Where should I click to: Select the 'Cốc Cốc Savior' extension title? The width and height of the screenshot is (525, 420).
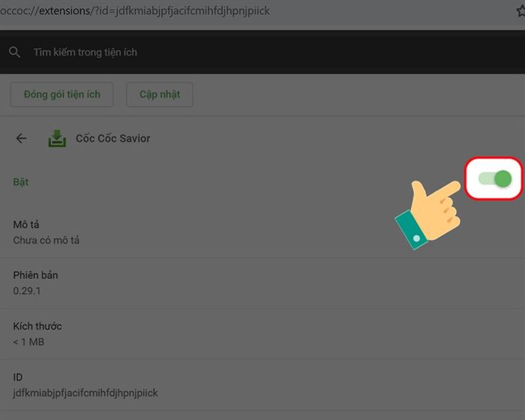(x=112, y=138)
